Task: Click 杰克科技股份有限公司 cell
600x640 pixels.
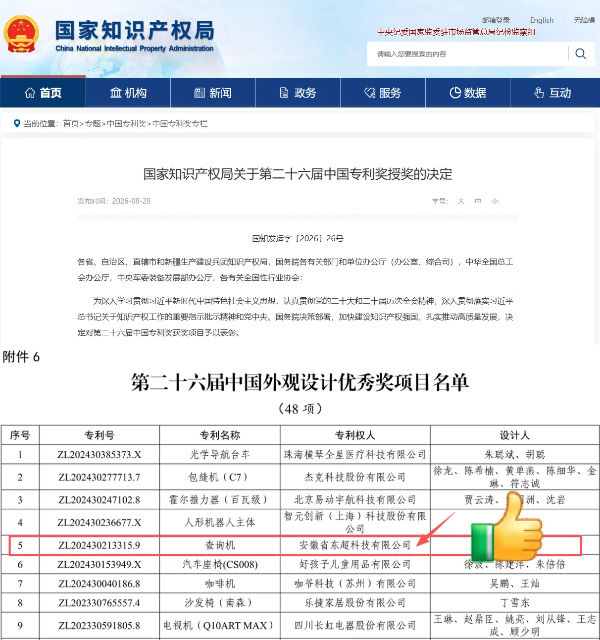Action: [355, 477]
